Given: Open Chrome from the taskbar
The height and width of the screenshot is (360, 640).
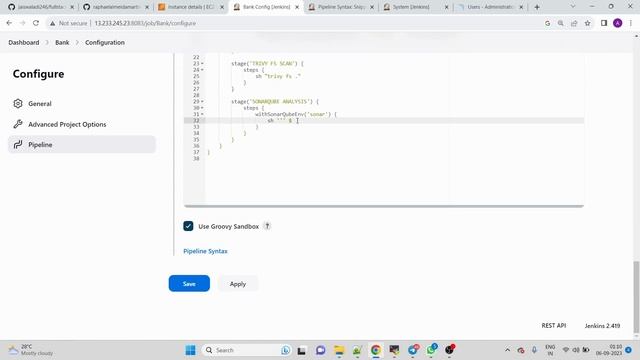Looking at the screenshot, I should pos(376,350).
